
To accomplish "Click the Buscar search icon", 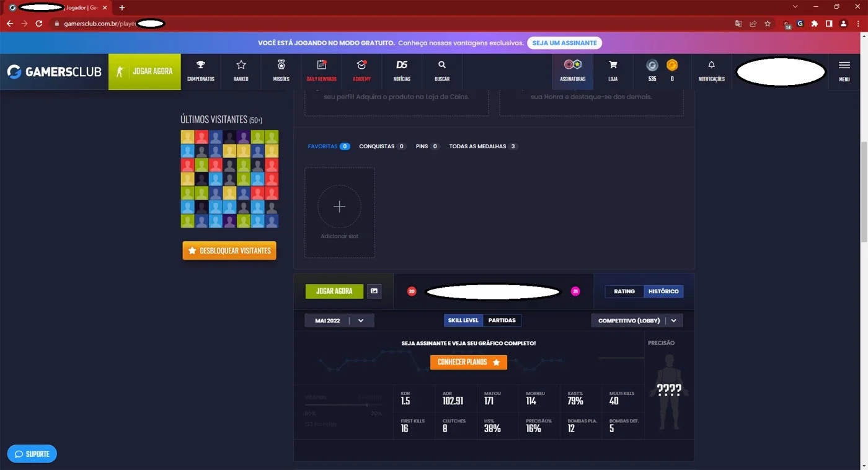I will [442, 64].
